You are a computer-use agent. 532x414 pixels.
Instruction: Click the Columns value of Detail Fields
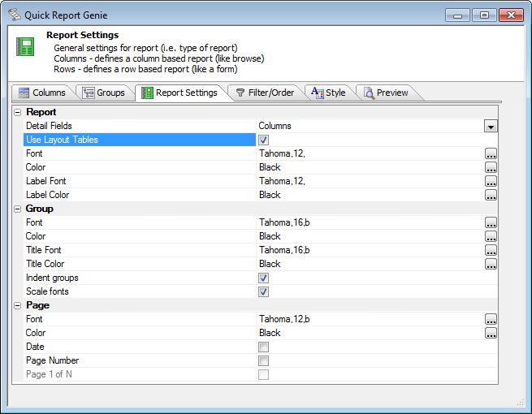(x=275, y=126)
